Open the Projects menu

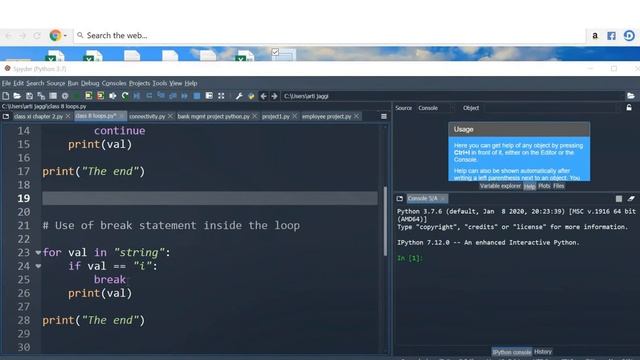click(x=139, y=83)
